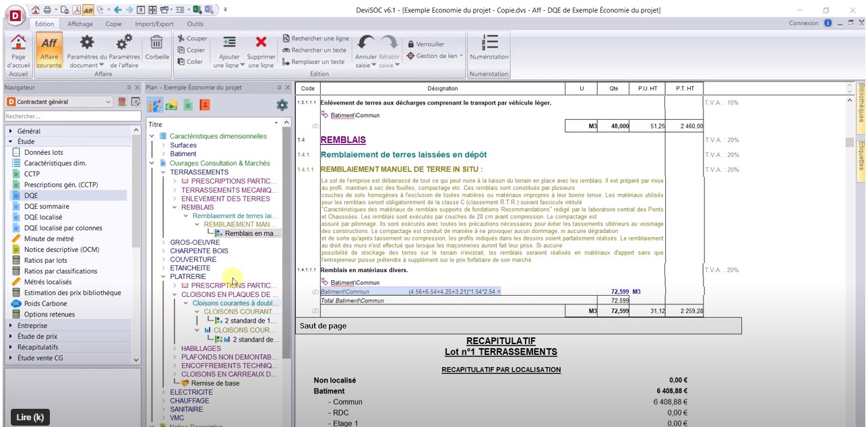
Task: Click the Page d'accueil home icon
Action: coord(18,43)
